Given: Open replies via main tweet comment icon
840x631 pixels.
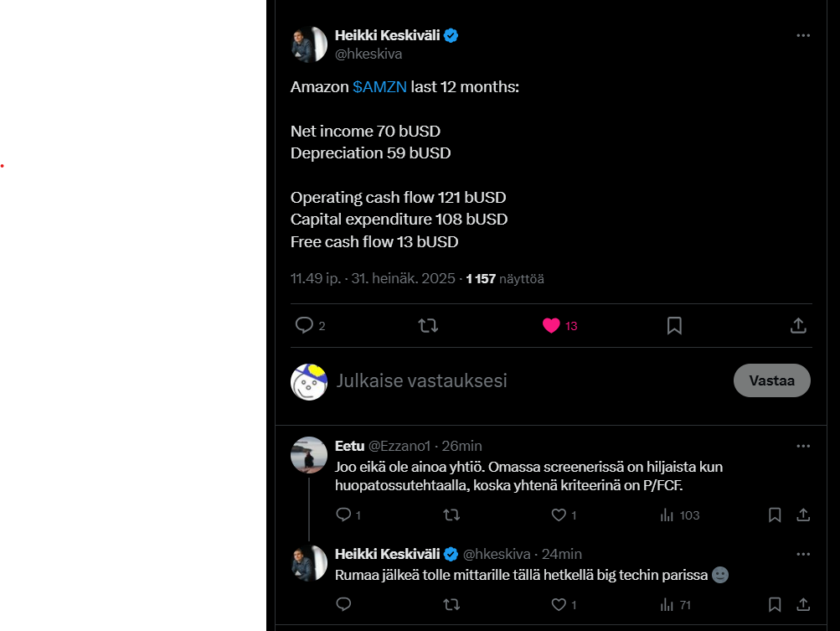Looking at the screenshot, I should 304,325.
